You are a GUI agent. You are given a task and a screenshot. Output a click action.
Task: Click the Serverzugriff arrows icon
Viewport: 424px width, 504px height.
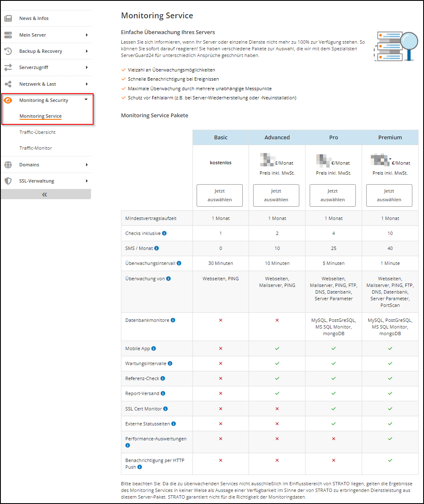pyautogui.click(x=7, y=67)
